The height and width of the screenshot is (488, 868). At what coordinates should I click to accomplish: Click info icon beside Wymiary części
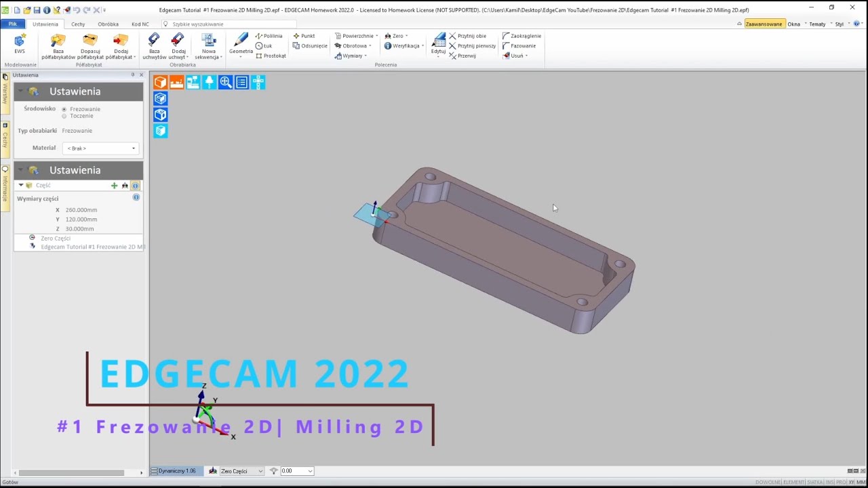point(136,197)
